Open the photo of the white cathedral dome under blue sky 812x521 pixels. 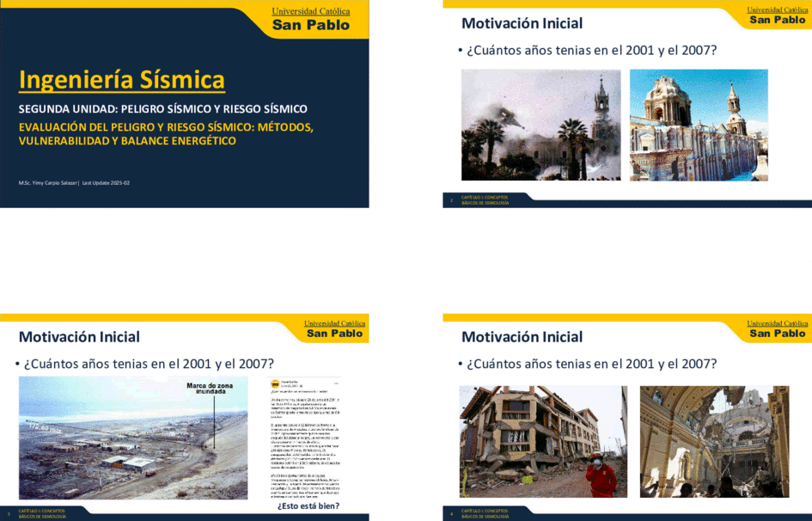[699, 125]
